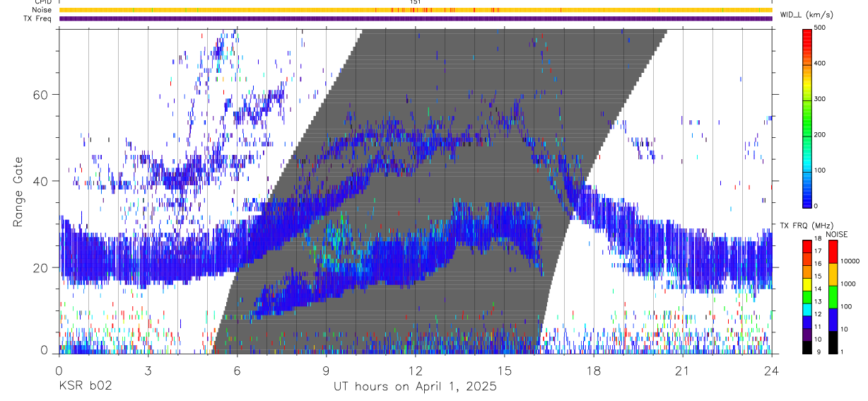Click the green 13-14 MHz TX FRQ swatch
This screenshot has height=401, width=868.
tap(807, 296)
